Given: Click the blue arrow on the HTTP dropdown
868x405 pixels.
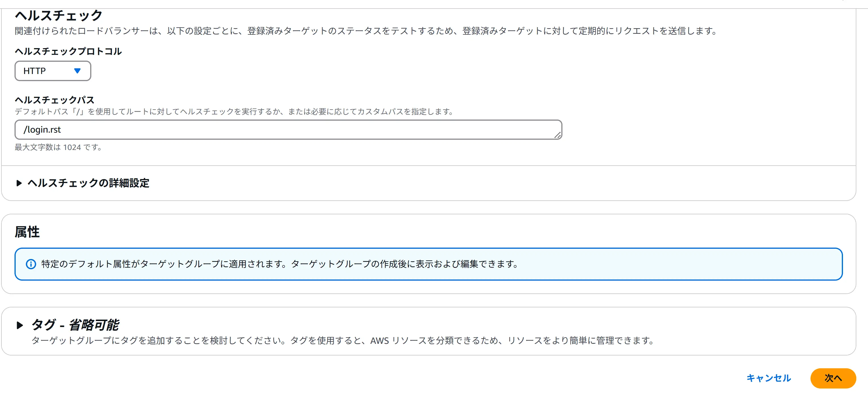Looking at the screenshot, I should pyautogui.click(x=77, y=71).
